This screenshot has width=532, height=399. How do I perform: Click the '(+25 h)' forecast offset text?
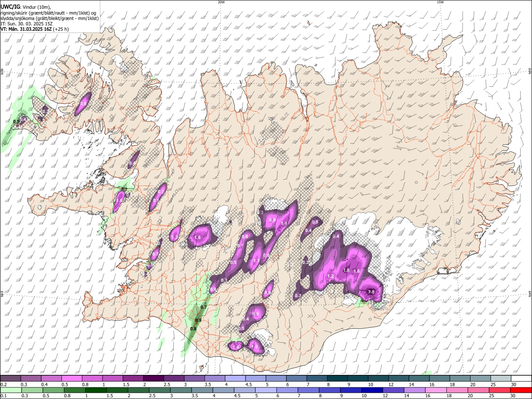point(61,29)
